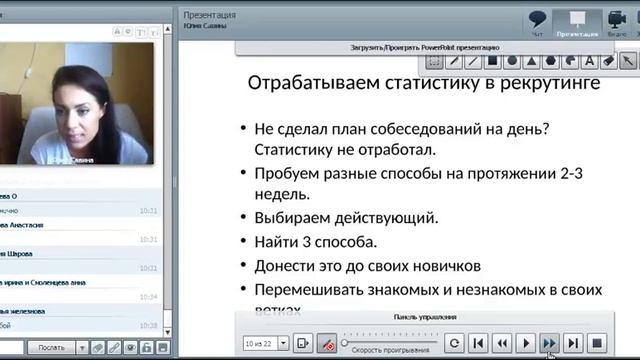Viewport: 640px width, 360px height.
Task: Jump to the last slide
Action: click(x=573, y=343)
